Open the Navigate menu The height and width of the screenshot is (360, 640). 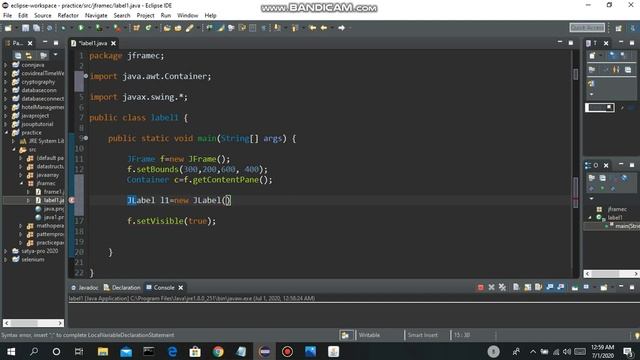96,16
